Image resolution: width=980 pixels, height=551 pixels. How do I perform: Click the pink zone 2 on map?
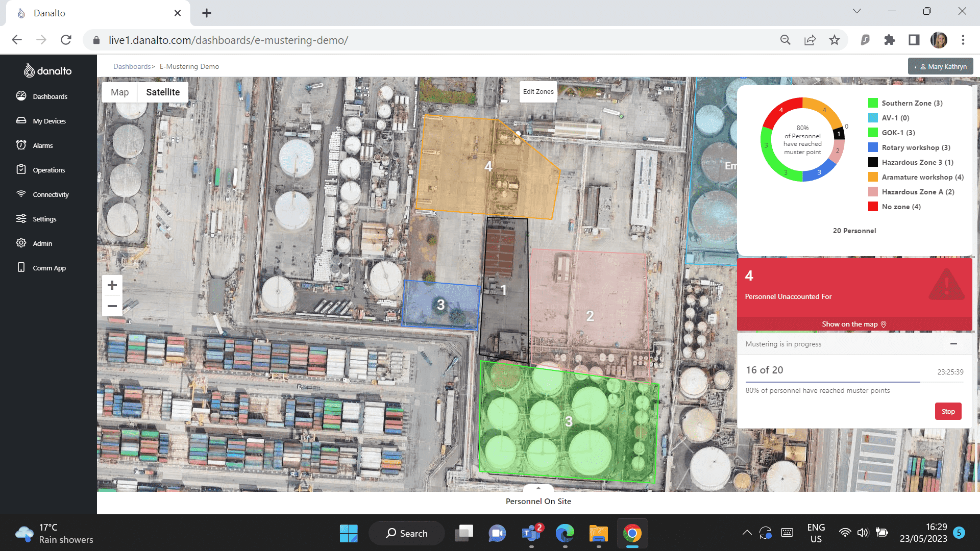point(590,316)
